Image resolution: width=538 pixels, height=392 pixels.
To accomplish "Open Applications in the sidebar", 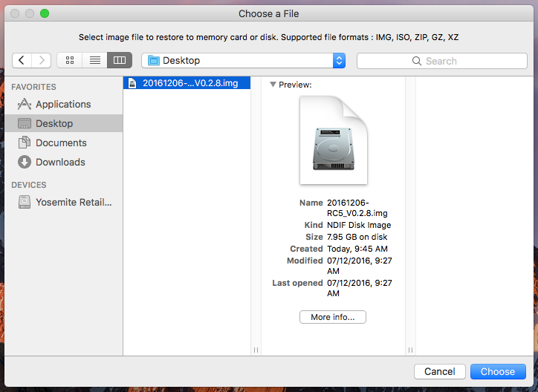I will 62,105.
